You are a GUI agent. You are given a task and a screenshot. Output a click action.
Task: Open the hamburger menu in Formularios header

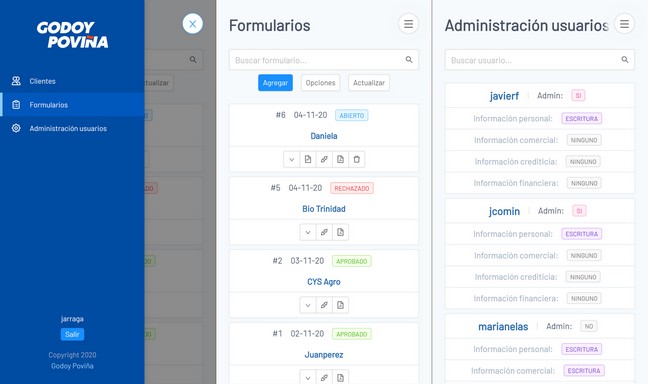(408, 24)
